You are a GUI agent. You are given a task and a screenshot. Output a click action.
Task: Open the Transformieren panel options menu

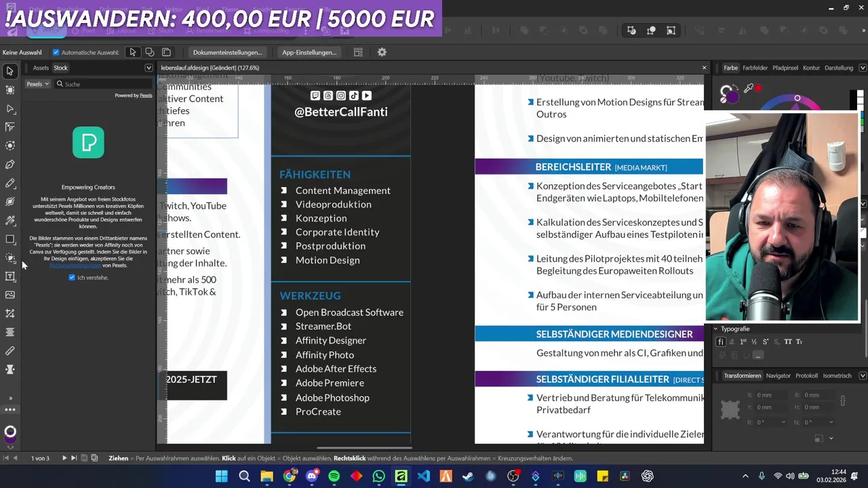(x=863, y=375)
